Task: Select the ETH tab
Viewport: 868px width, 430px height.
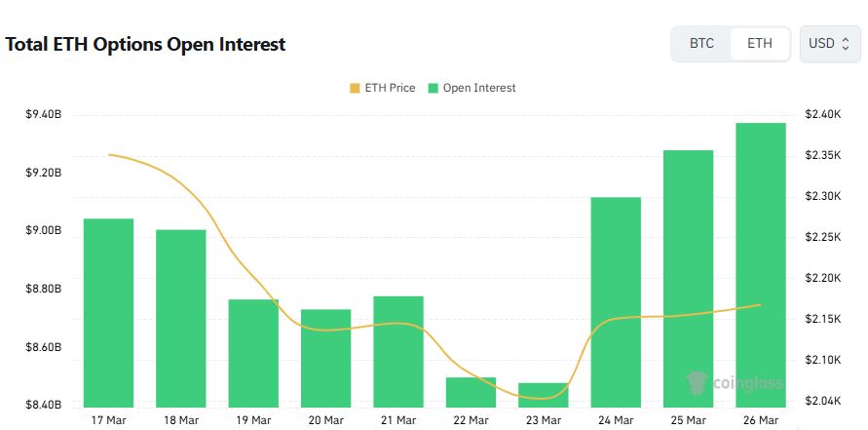Action: point(760,44)
